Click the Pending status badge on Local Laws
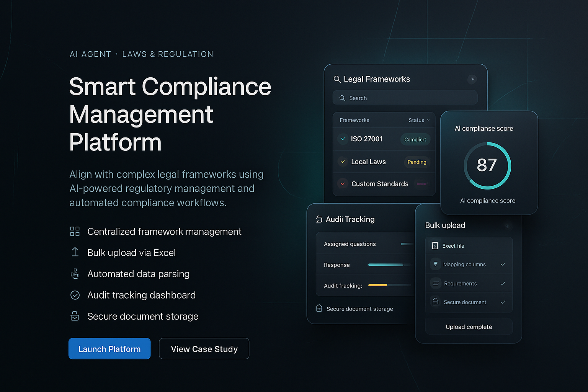The image size is (588, 392). point(417,162)
